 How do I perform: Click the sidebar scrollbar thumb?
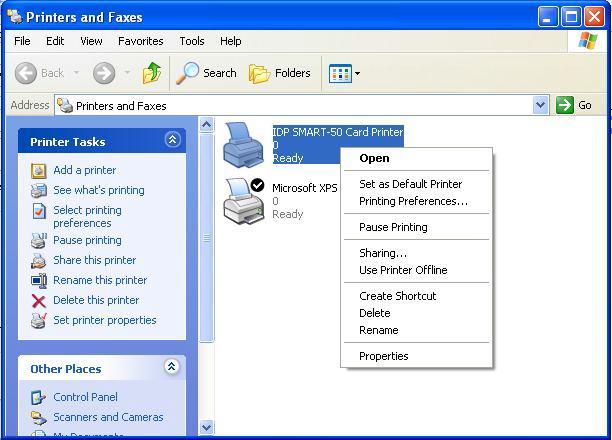[x=206, y=238]
